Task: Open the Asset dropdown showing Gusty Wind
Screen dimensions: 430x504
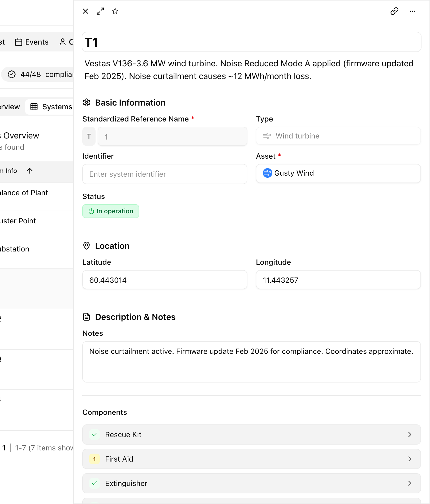Action: point(338,173)
